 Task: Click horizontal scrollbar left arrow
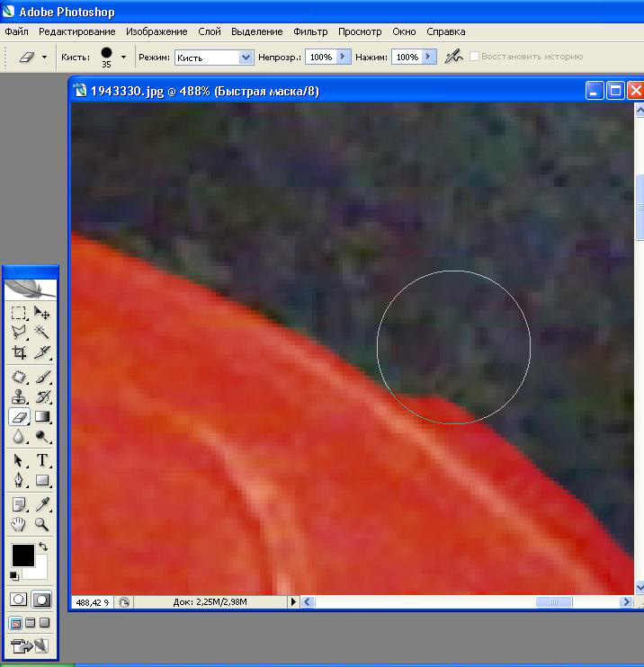(308, 602)
